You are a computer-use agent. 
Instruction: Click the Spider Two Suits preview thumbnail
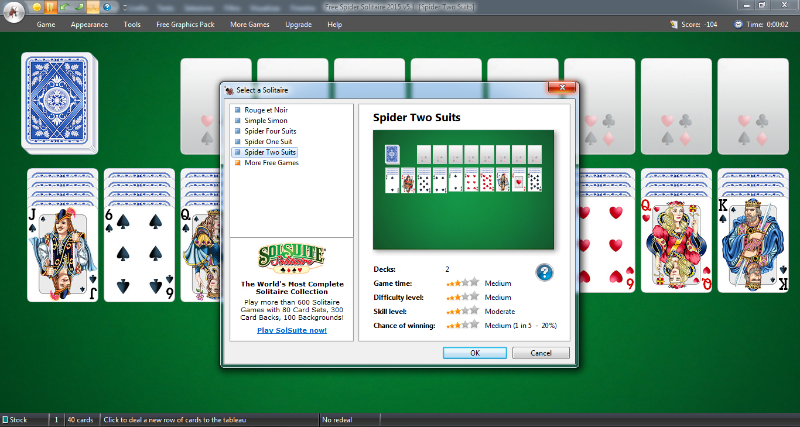click(463, 189)
